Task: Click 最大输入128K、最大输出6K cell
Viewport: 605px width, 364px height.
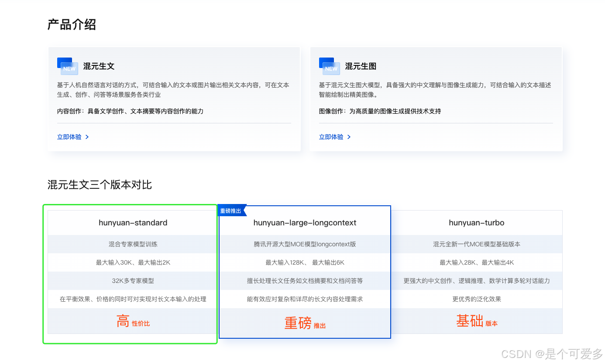Action: coord(305,262)
